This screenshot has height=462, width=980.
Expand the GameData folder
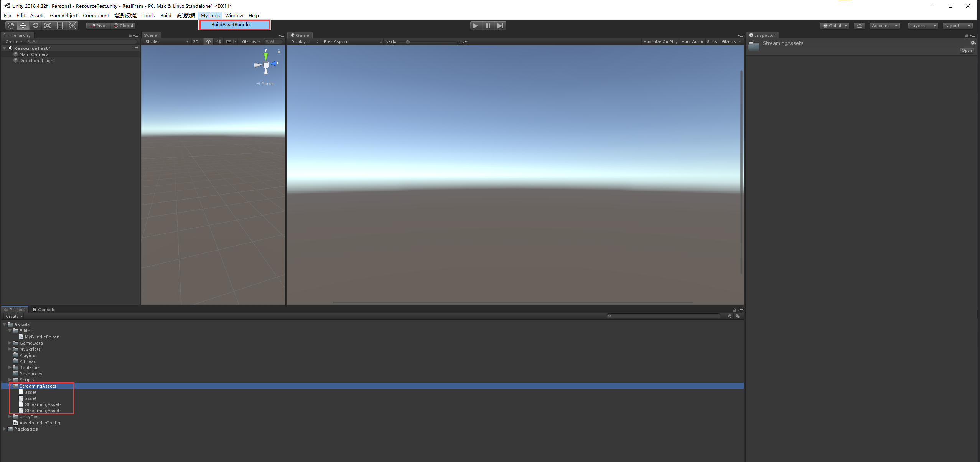[10, 343]
